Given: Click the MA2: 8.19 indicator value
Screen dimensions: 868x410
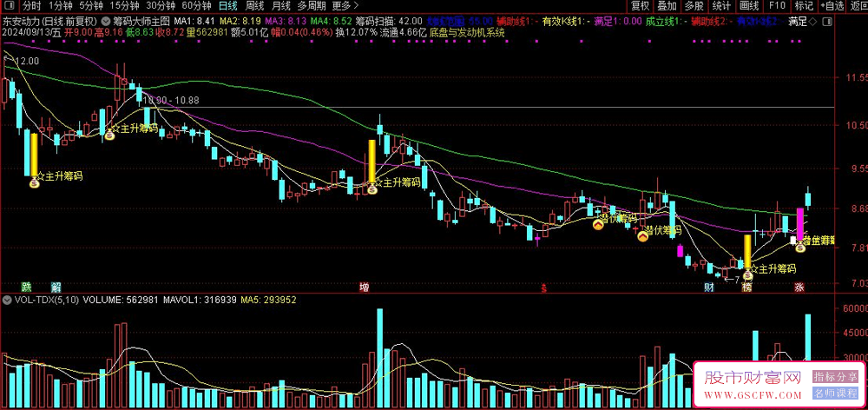Looking at the screenshot, I should coord(240,22).
